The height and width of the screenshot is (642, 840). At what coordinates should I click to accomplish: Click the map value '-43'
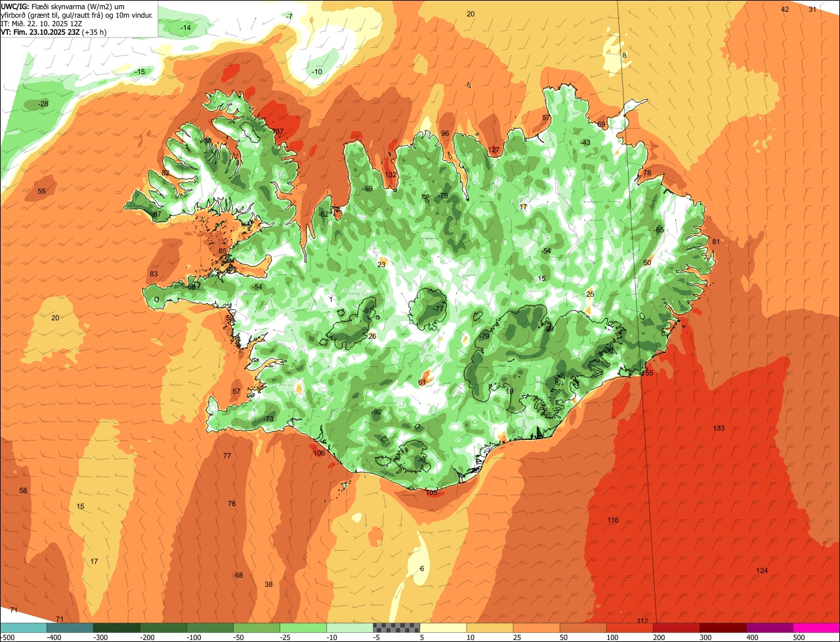(585, 143)
